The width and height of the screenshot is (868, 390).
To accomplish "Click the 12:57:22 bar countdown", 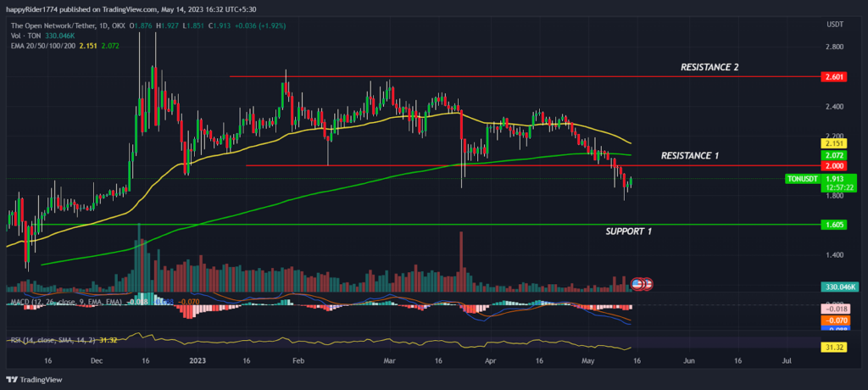I will pyautogui.click(x=841, y=188).
